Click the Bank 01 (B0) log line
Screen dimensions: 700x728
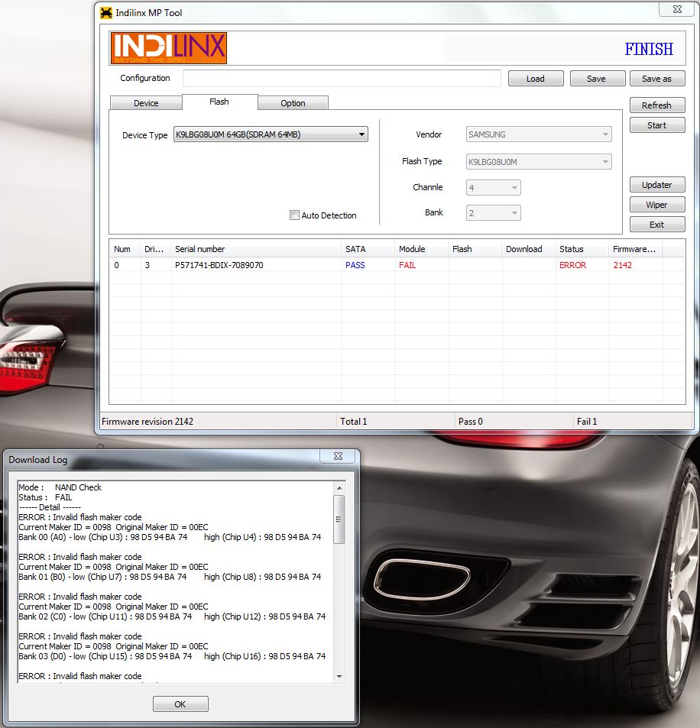tap(170, 577)
